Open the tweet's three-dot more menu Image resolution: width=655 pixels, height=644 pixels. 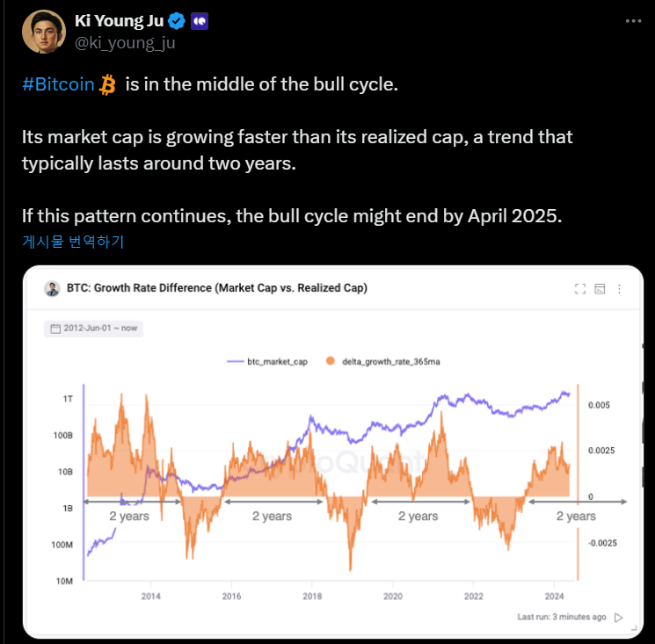[633, 21]
